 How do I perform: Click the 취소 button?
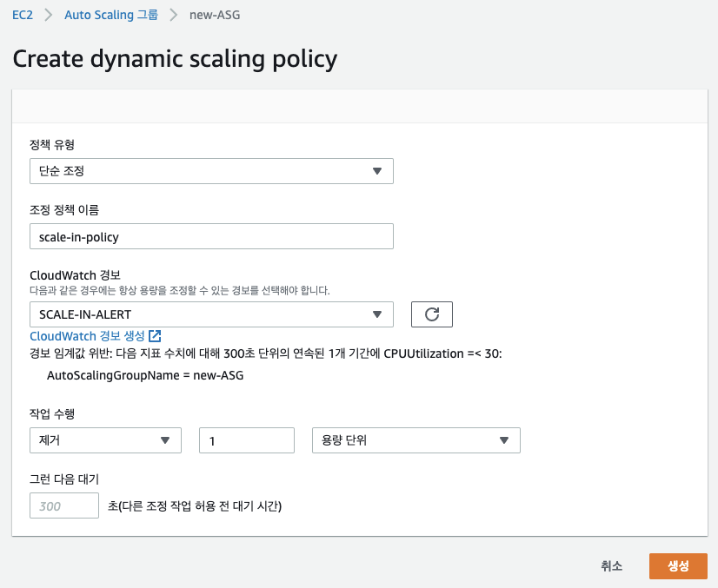pyautogui.click(x=612, y=566)
